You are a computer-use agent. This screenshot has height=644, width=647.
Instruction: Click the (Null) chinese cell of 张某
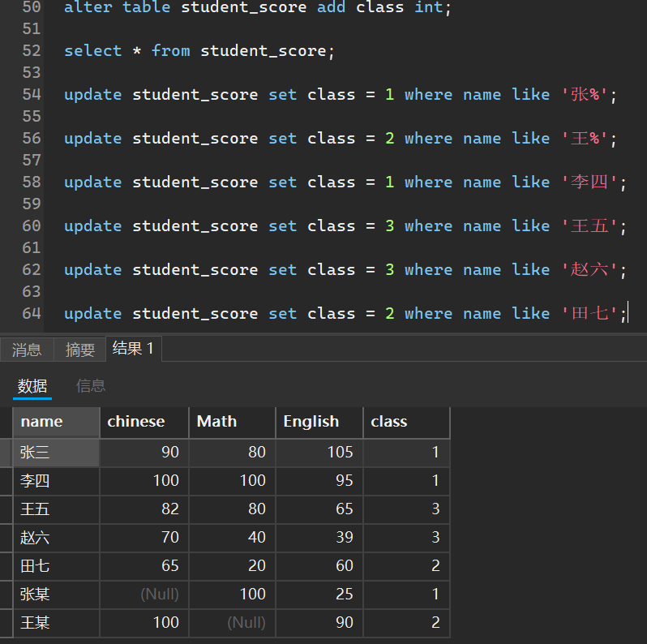[x=144, y=595]
